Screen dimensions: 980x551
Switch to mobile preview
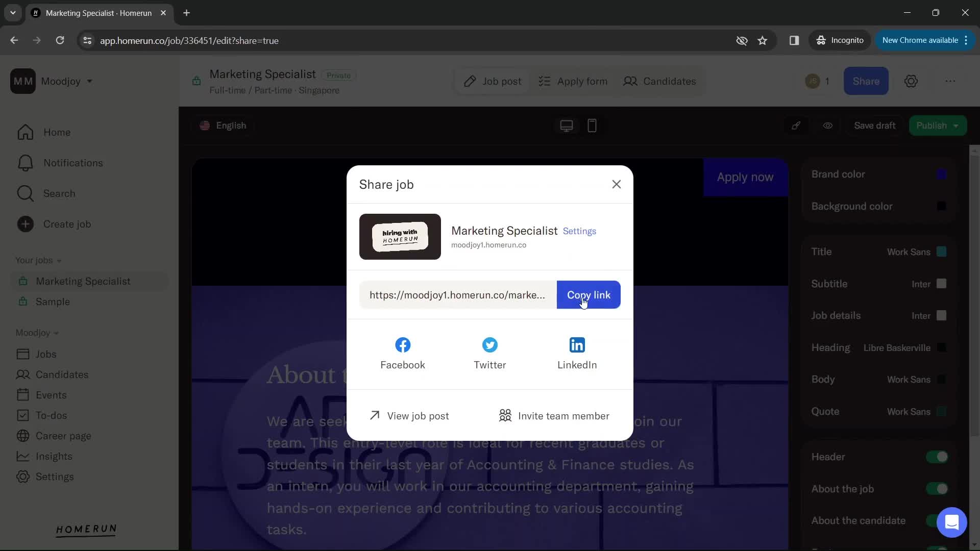(x=592, y=126)
